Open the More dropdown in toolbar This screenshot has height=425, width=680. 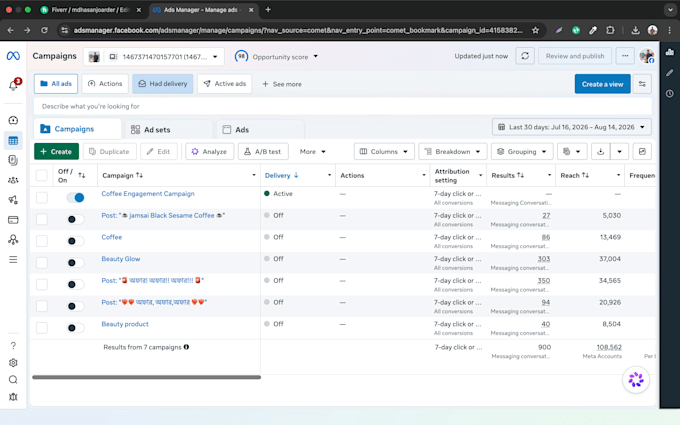point(312,151)
